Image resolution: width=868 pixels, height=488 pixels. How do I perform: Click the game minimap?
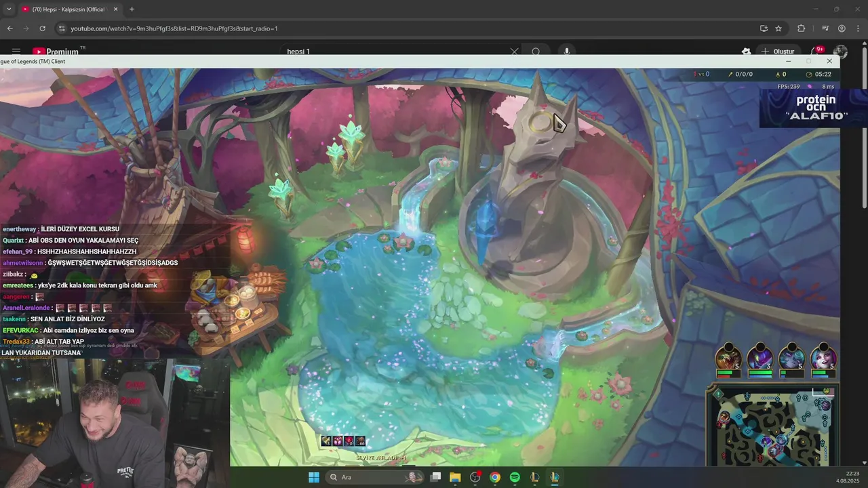click(773, 426)
